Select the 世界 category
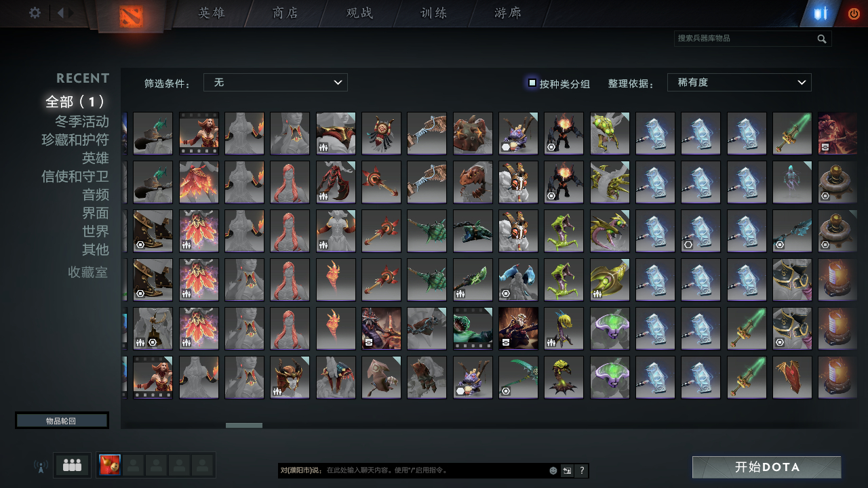 pos(96,231)
